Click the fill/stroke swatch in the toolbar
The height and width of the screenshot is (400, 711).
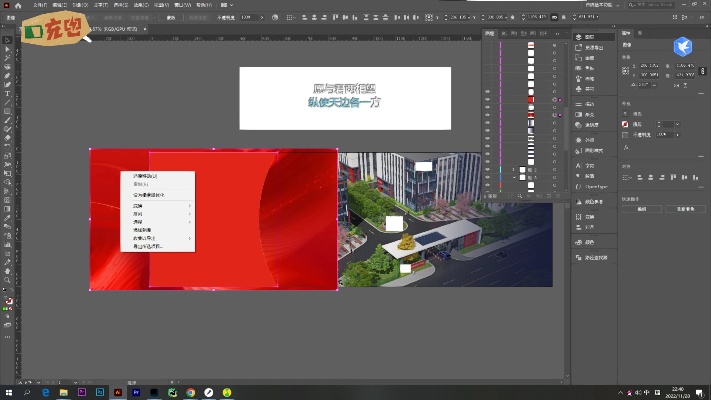point(8,301)
